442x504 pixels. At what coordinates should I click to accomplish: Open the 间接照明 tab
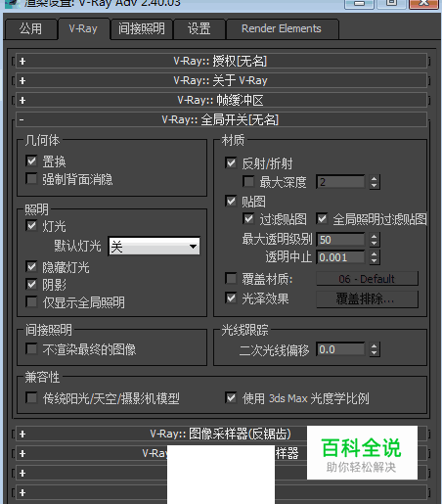[141, 29]
